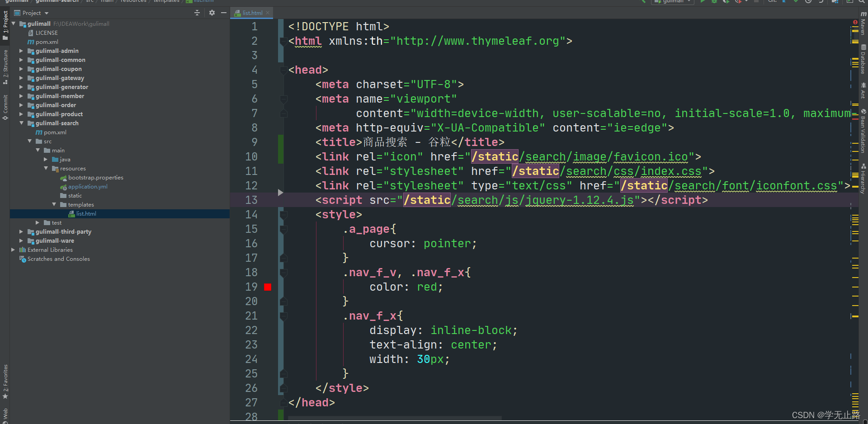The height and width of the screenshot is (424, 868).
Task: Fold the head tag at line 4
Action: [283, 70]
